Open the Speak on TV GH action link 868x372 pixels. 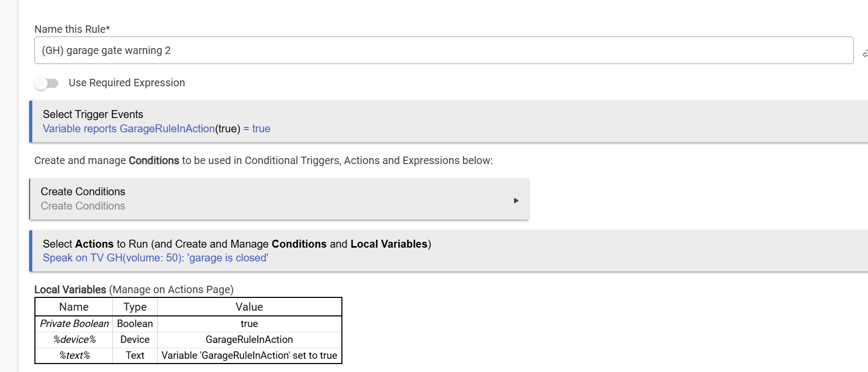click(x=156, y=258)
